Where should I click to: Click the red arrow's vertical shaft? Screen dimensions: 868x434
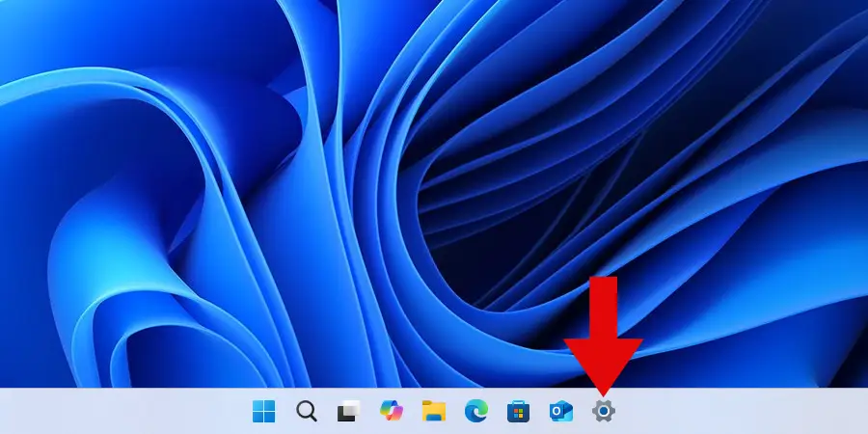(x=603, y=304)
